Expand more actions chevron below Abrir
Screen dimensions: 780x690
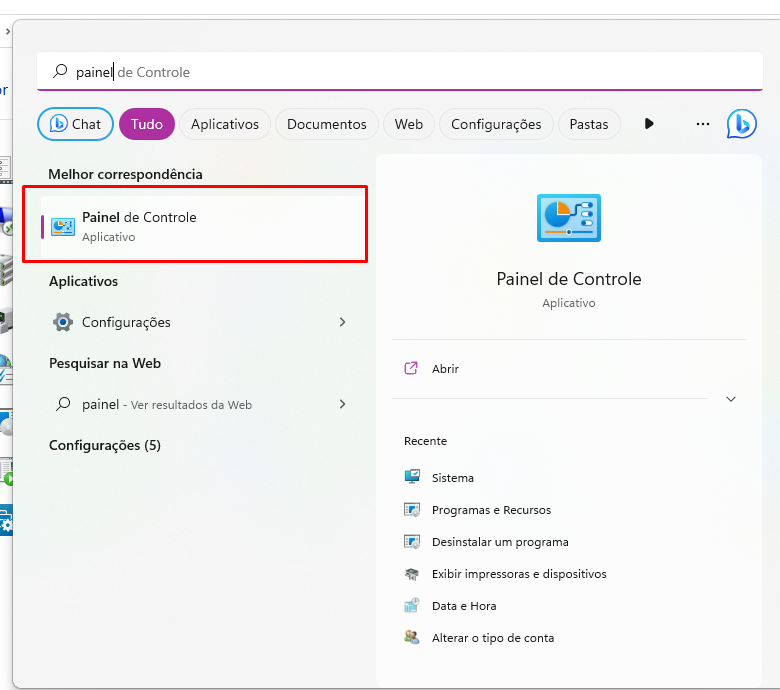point(731,399)
